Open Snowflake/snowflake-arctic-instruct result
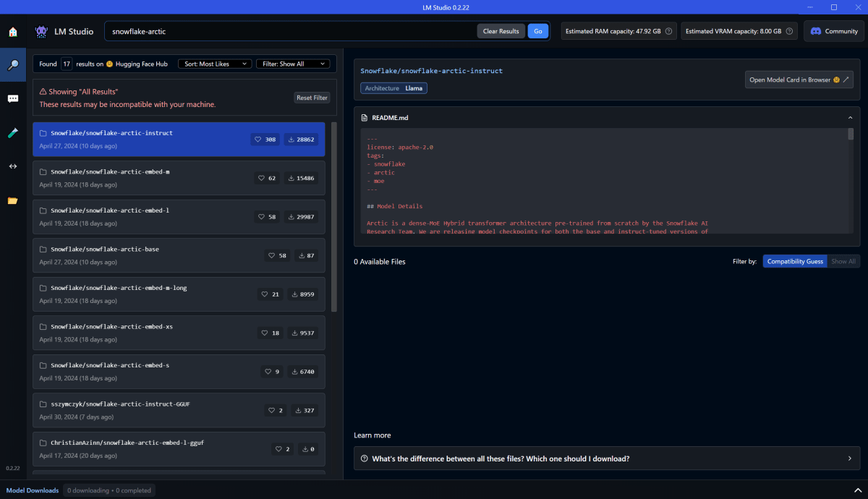Viewport: 868px width, 499px height. point(179,139)
